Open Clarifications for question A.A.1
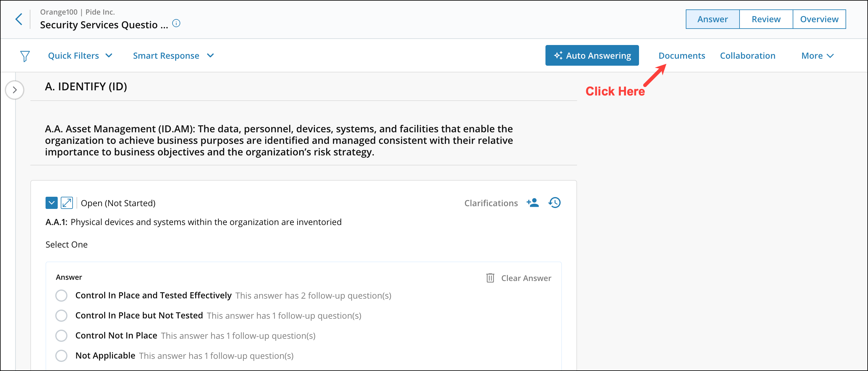The image size is (868, 371). (491, 203)
